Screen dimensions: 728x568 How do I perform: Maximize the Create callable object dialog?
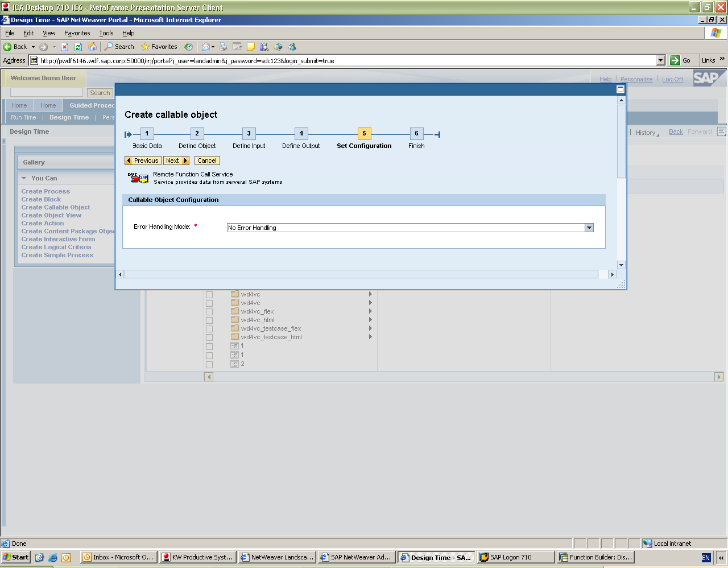point(621,89)
